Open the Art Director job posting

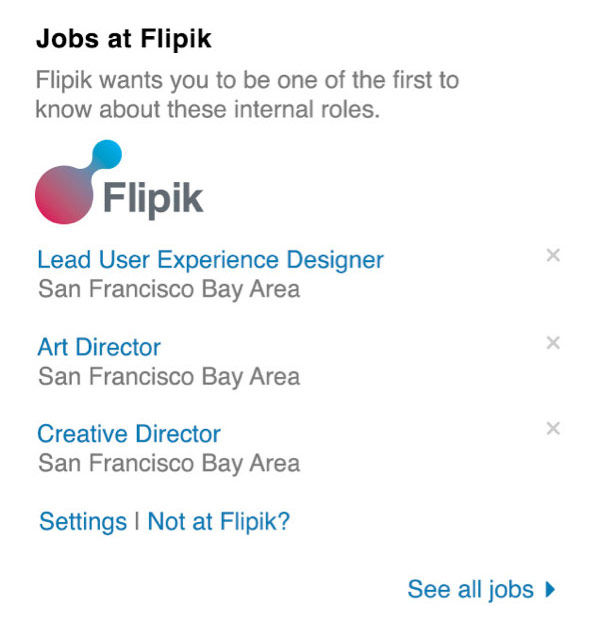click(x=98, y=347)
